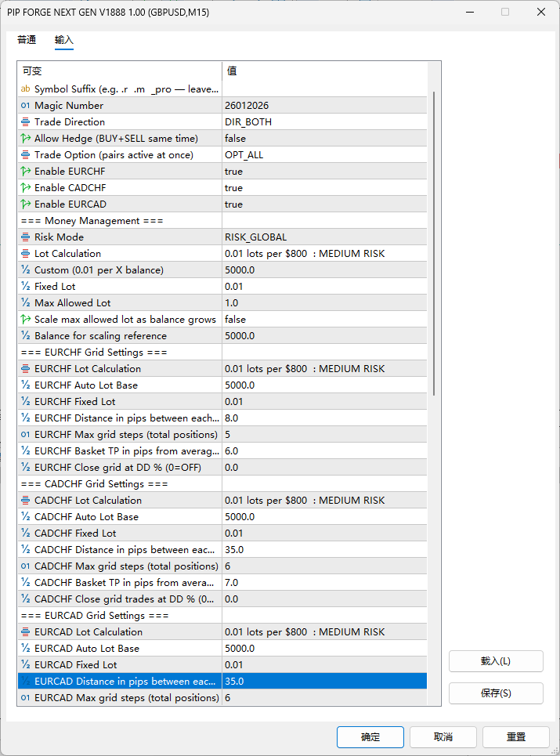The height and width of the screenshot is (756, 560).
Task: Open EURCAD Lot Calculation value list
Action: point(324,631)
